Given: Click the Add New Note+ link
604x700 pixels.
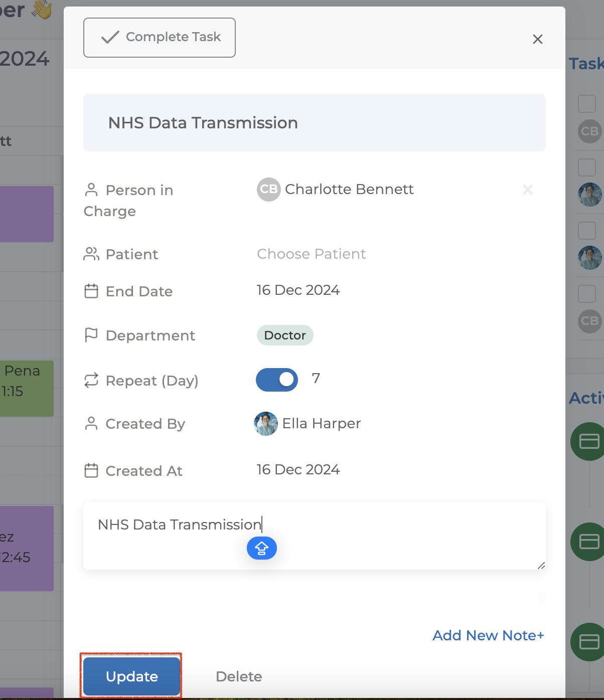Looking at the screenshot, I should pos(488,635).
